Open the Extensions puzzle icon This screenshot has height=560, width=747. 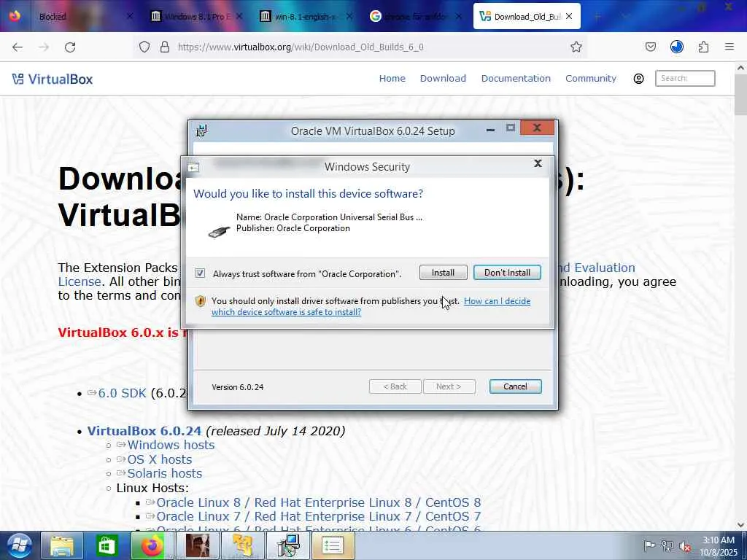tap(703, 47)
